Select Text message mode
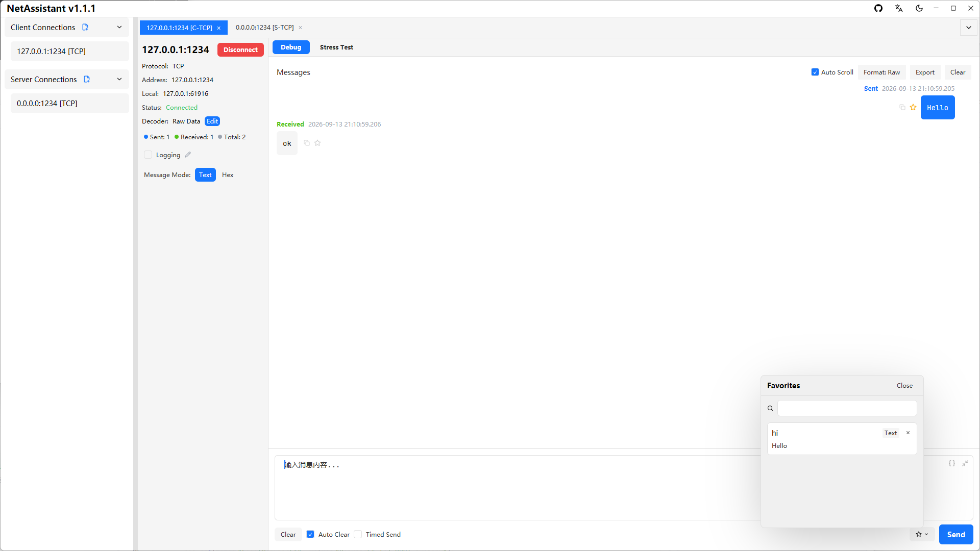Screen dimensions: 980x551 tap(205, 174)
